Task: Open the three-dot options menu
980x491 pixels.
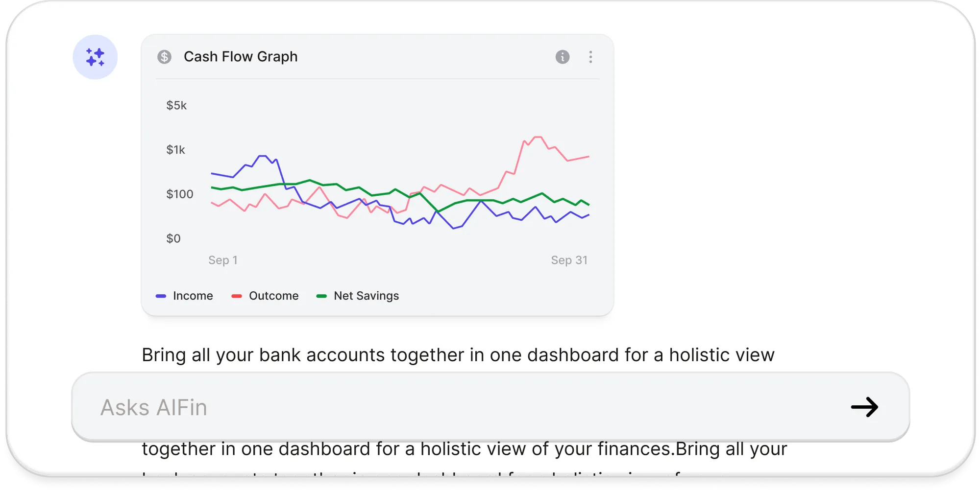Action: pos(590,57)
